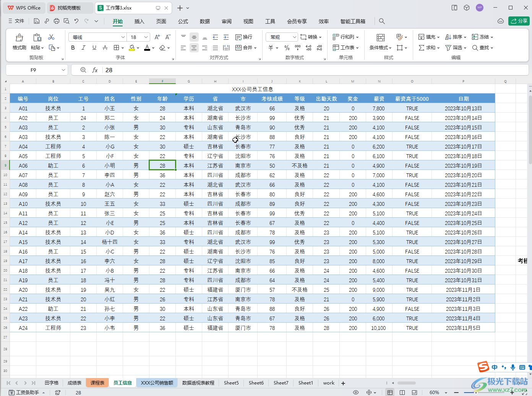Toggle middle vertical alignment
The image size is (532, 396).
tap(194, 37)
